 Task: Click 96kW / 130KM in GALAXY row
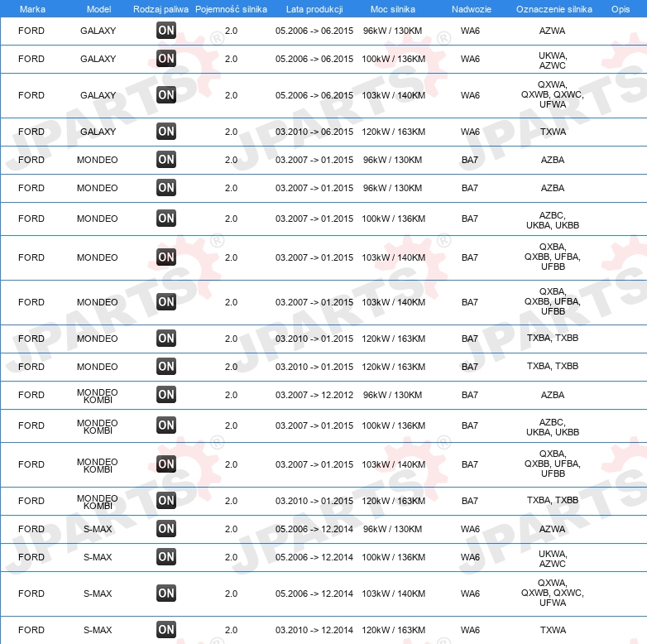392,31
